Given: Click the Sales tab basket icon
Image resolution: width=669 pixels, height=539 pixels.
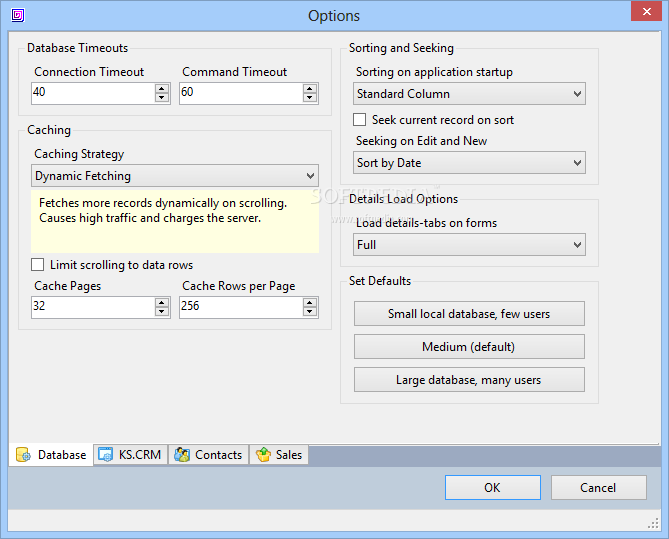Looking at the screenshot, I should (x=263, y=455).
